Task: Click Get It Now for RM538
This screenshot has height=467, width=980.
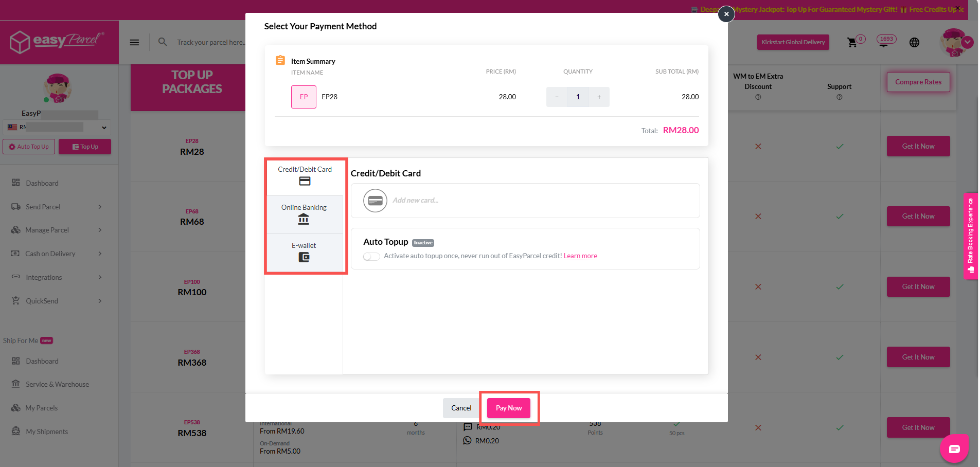Action: (x=918, y=427)
